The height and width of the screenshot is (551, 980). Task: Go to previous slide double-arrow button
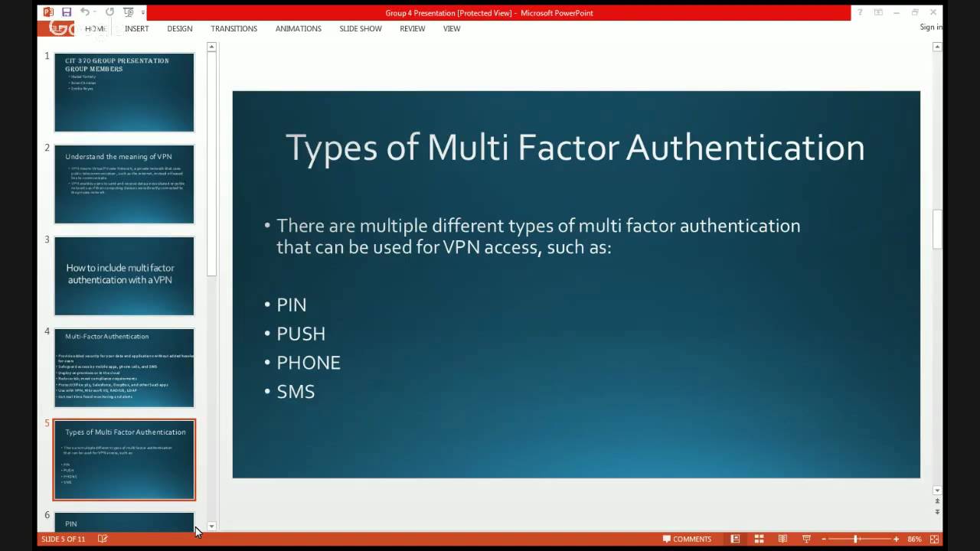click(937, 501)
